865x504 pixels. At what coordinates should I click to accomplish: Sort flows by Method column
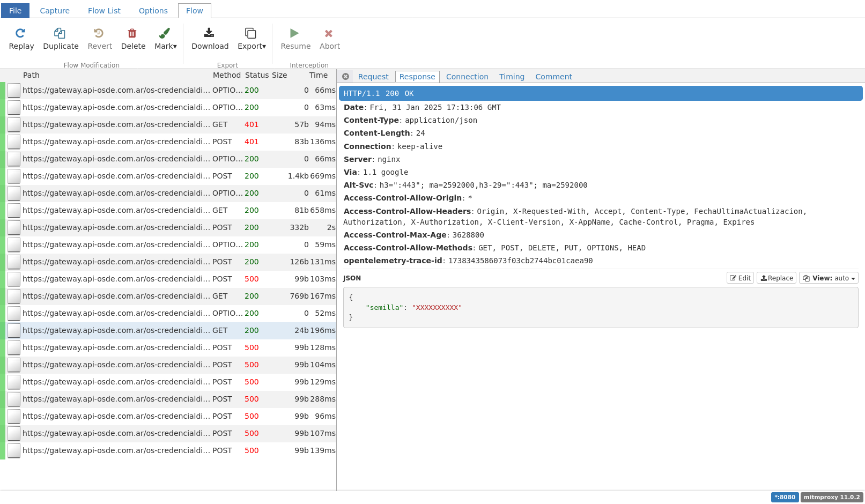tap(227, 75)
